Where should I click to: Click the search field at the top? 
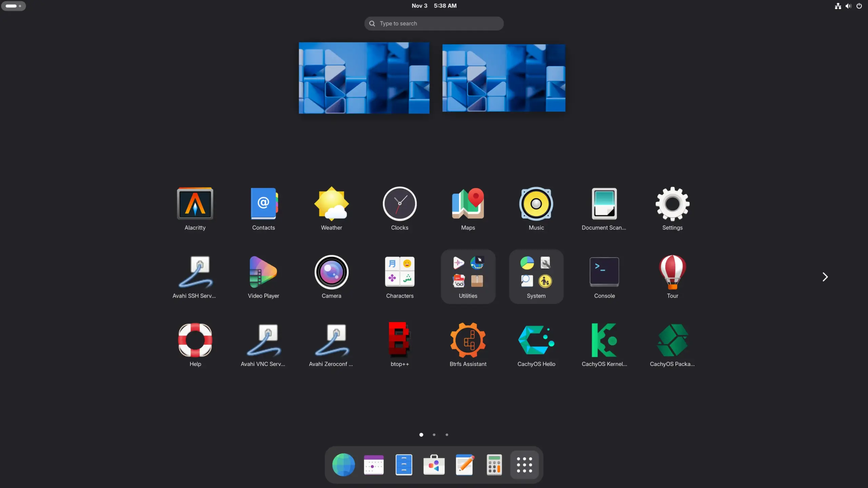point(434,23)
